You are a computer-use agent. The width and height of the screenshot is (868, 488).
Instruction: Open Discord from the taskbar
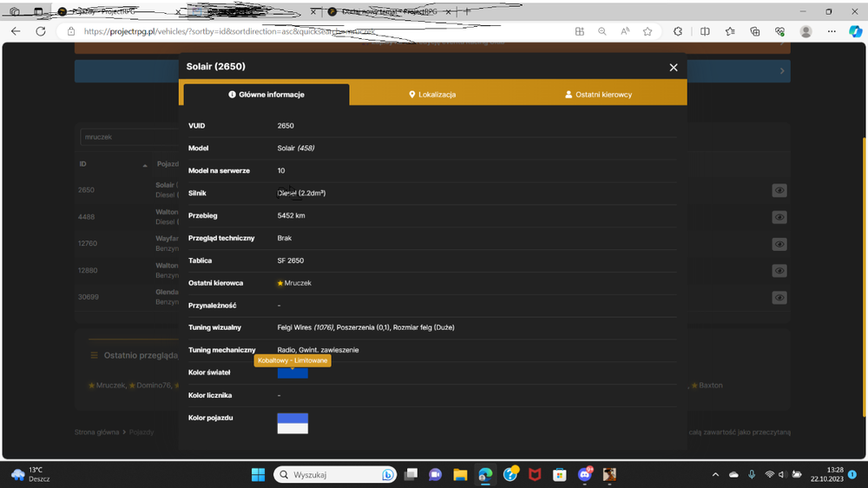point(584,475)
